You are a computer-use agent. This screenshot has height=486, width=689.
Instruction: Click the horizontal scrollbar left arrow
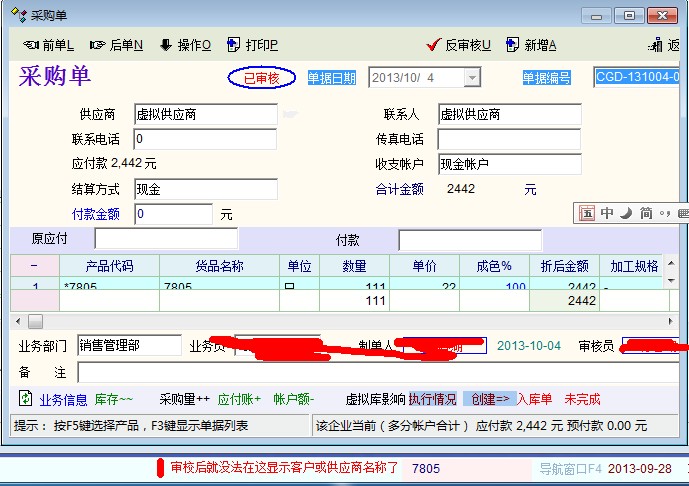coord(17,321)
